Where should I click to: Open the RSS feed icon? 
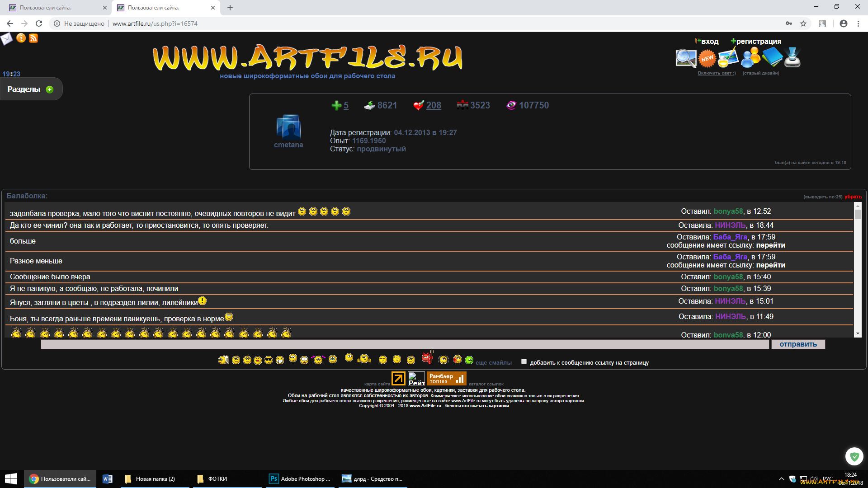(33, 39)
